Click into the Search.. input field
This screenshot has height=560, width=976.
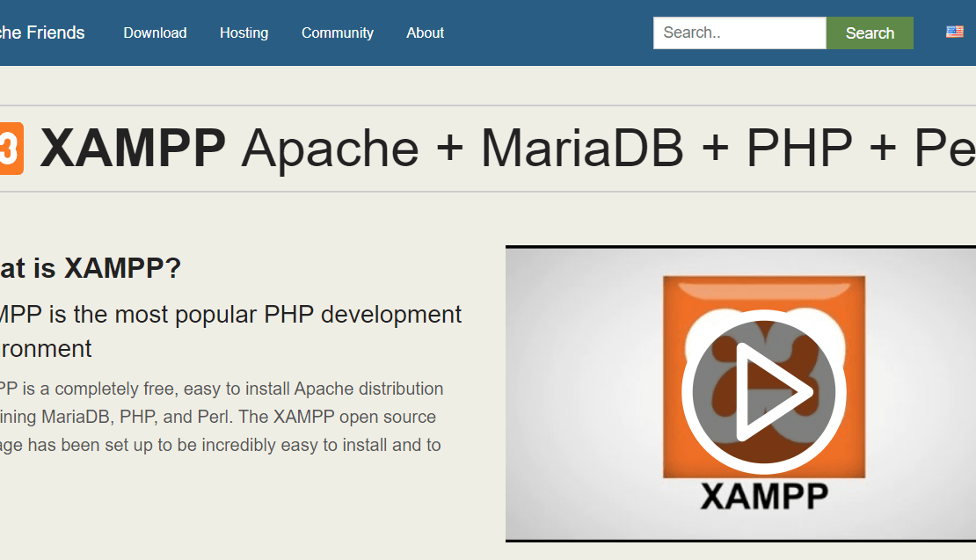coord(739,33)
